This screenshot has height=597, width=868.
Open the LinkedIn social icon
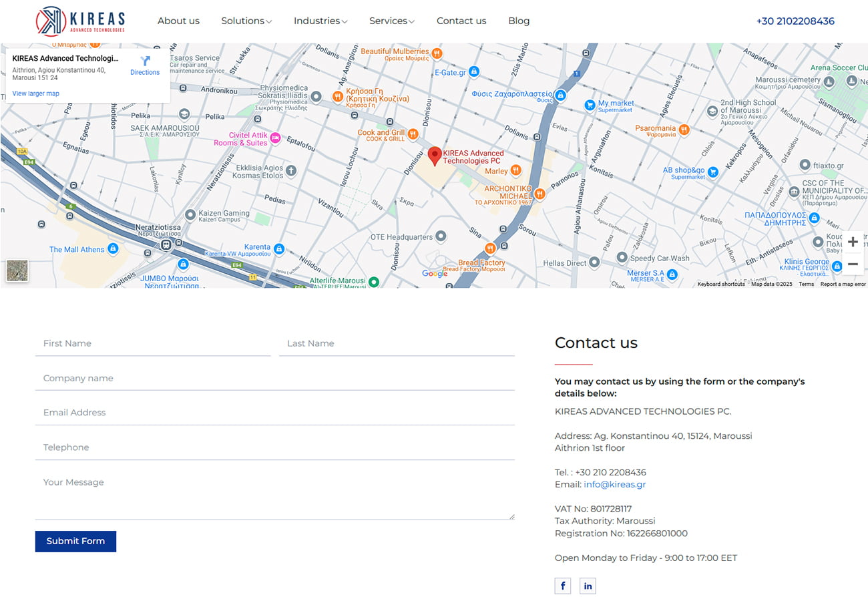(x=588, y=586)
